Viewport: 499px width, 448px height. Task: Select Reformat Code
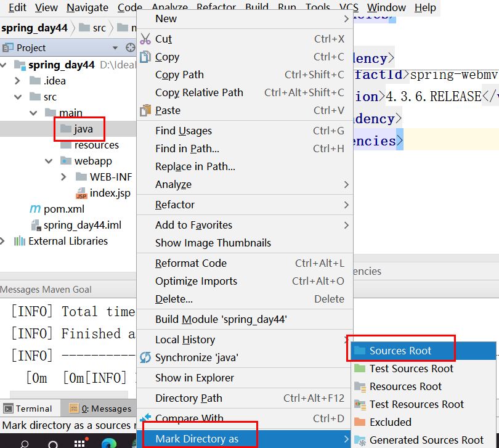click(245, 263)
